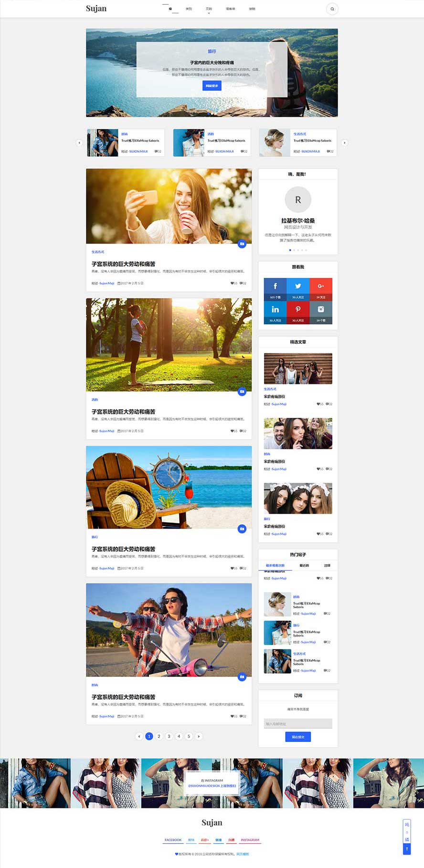Click the Facebook follow icon
Image resolution: width=424 pixels, height=868 pixels.
click(x=275, y=286)
